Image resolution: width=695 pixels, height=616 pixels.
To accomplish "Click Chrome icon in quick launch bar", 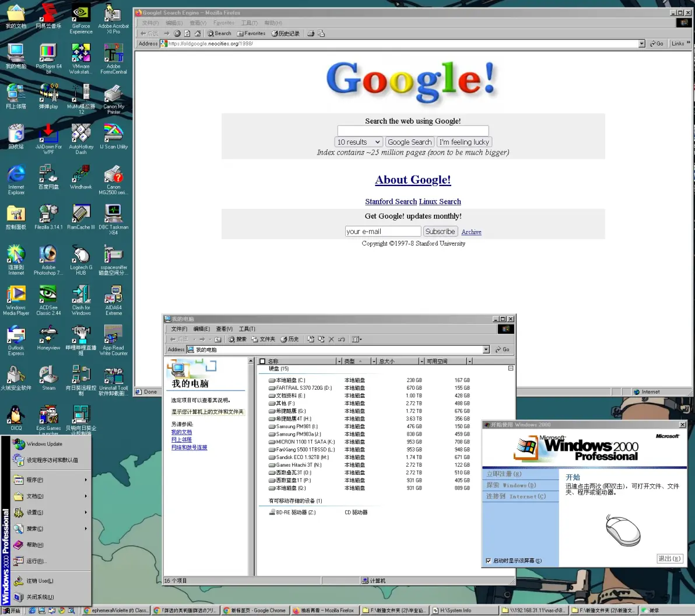I will [62, 611].
